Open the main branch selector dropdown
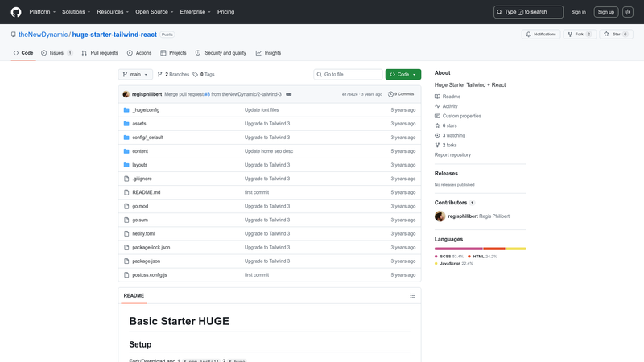 (135, 74)
